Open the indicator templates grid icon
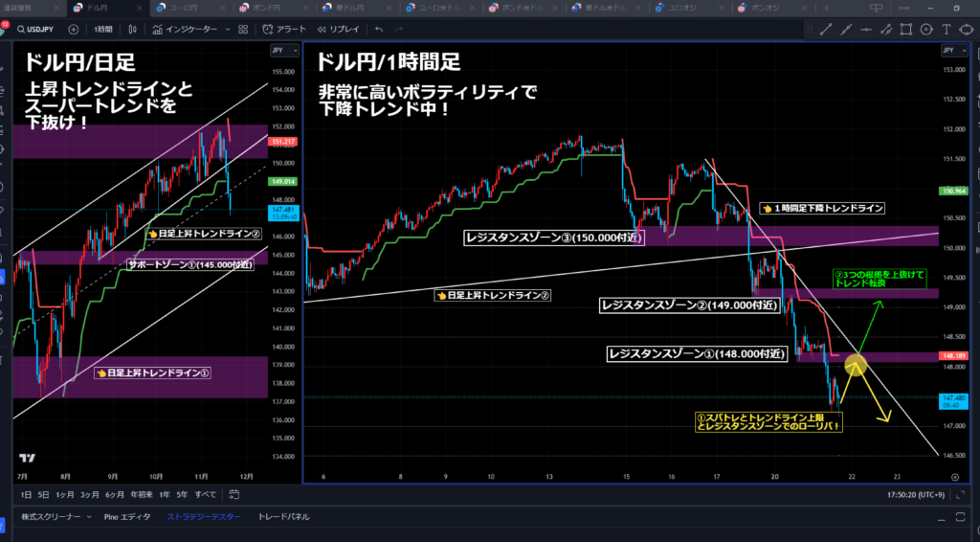Screen dimensions: 980x542 pyautogui.click(x=241, y=29)
